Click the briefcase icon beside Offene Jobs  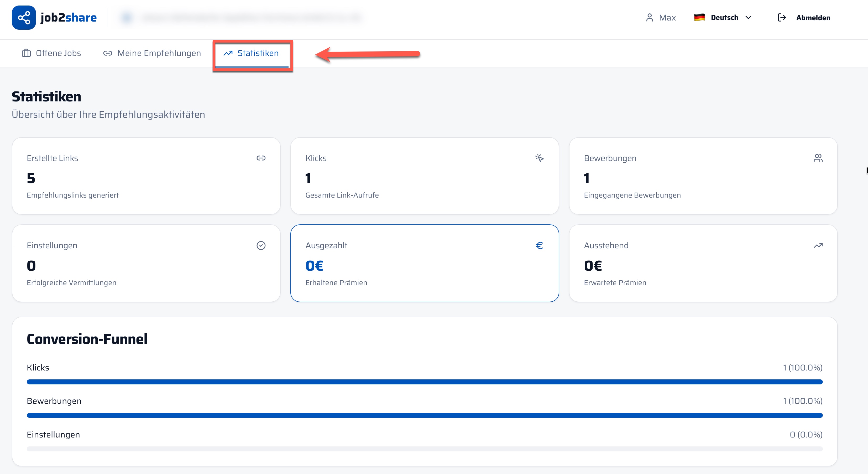coord(26,53)
